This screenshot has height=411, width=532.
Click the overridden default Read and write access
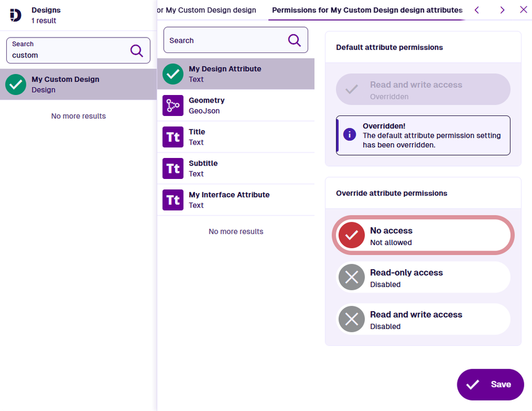pyautogui.click(x=423, y=89)
